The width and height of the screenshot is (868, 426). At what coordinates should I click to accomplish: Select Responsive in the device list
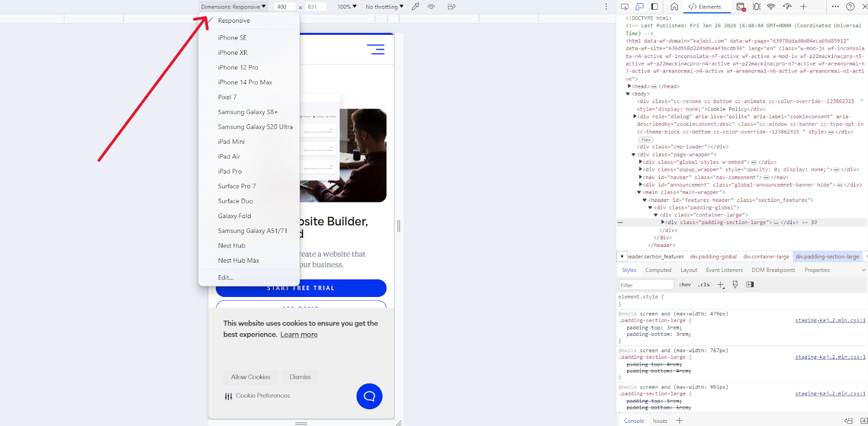coord(249,21)
